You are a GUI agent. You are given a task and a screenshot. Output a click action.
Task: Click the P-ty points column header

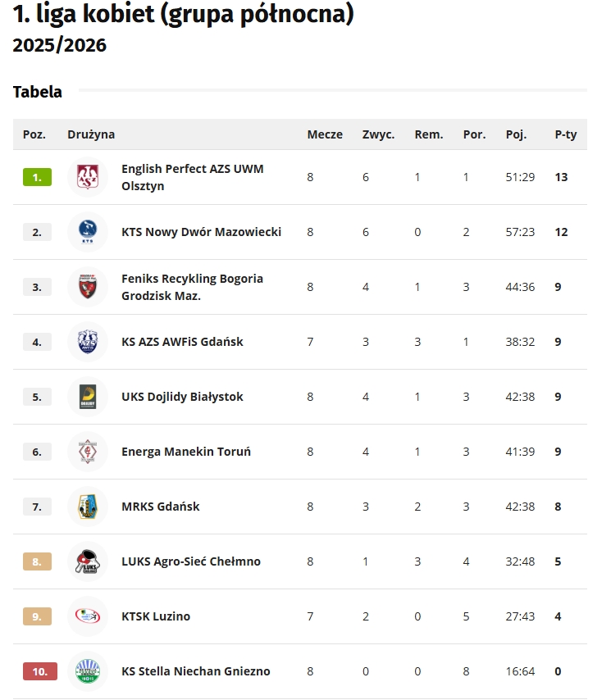tap(565, 134)
